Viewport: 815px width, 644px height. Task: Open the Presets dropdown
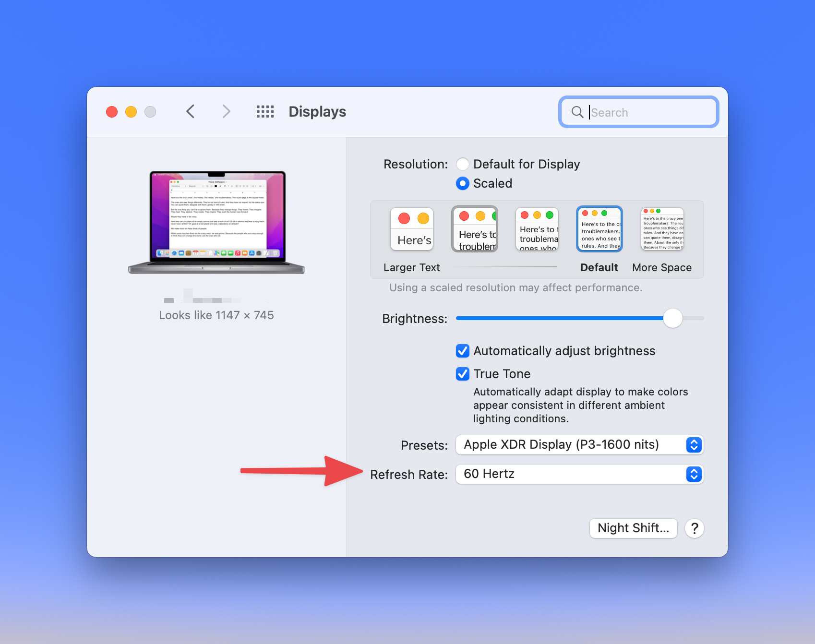579,445
